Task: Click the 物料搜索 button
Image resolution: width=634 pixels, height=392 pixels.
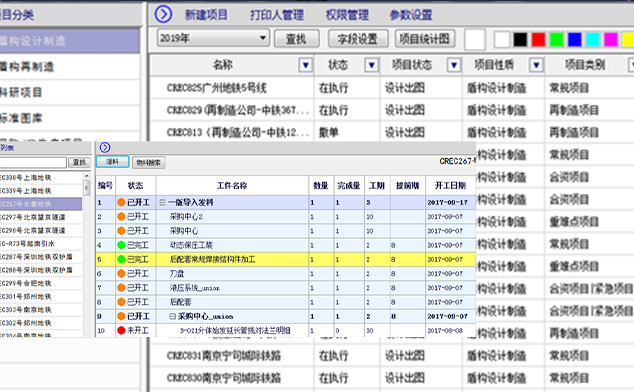Action: (148, 163)
